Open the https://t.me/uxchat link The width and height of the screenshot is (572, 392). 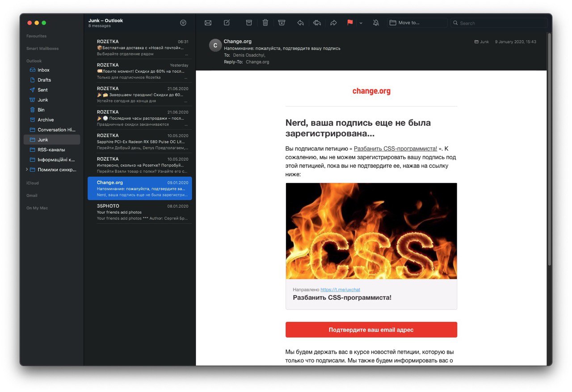point(340,290)
